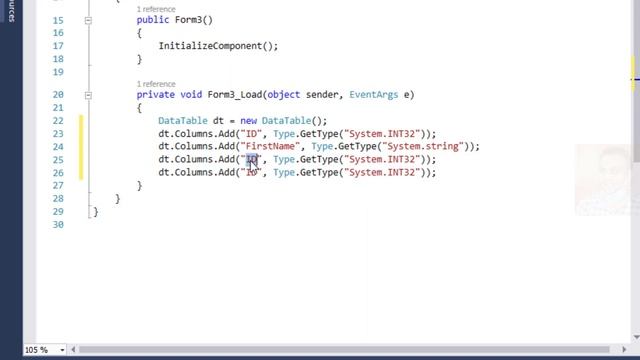Click "public" keyword on line 15

click(x=153, y=20)
